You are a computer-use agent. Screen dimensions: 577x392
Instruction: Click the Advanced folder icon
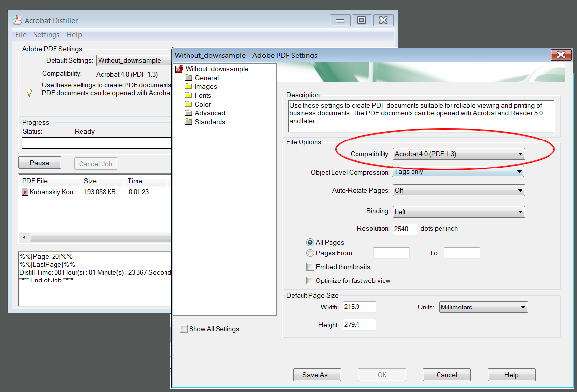pos(189,113)
